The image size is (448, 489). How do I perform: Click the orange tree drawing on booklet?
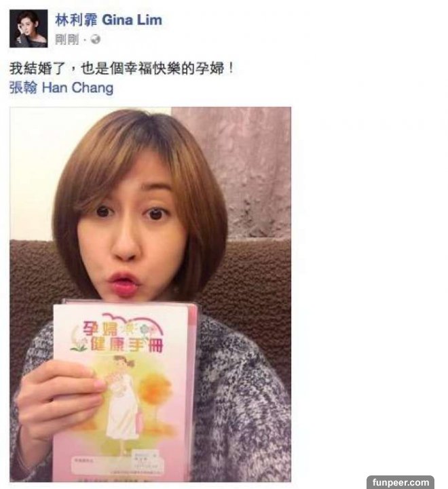pos(155,396)
